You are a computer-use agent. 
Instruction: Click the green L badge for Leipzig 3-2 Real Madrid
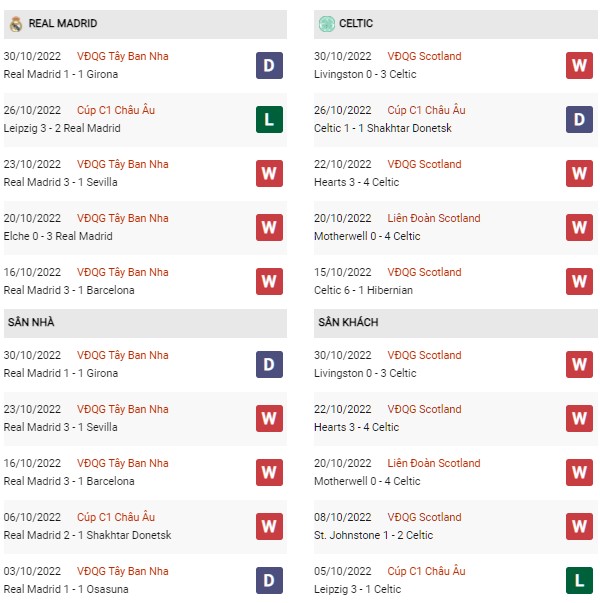coord(269,120)
